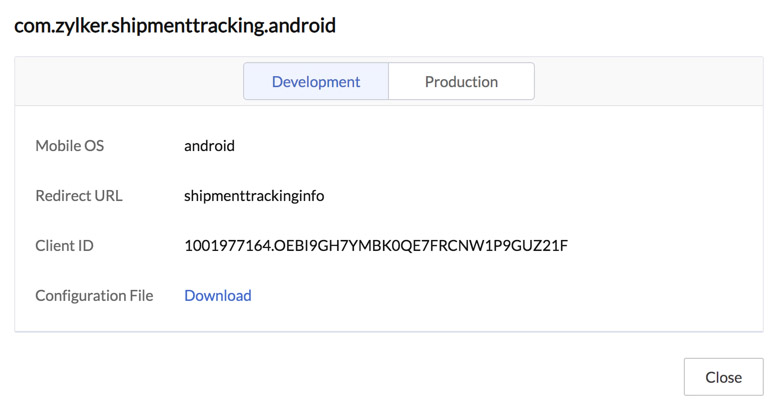Image resolution: width=781 pixels, height=402 pixels.
Task: Switch to the Production tab
Action: click(461, 81)
